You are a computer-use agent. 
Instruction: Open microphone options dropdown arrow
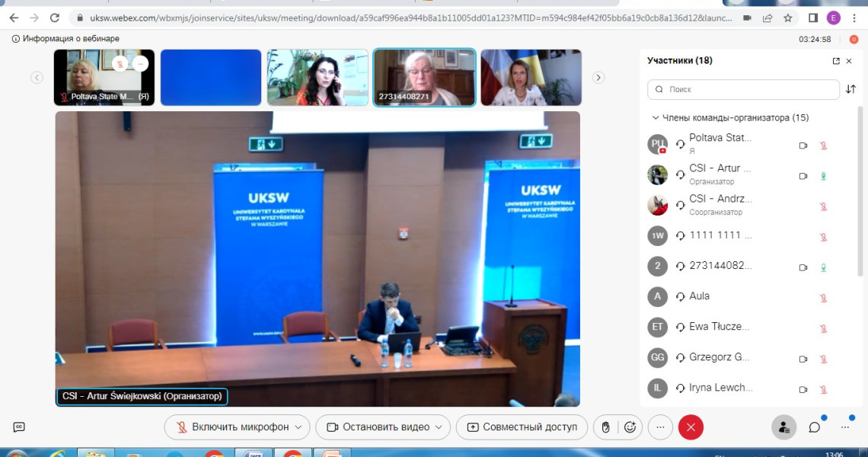click(298, 427)
